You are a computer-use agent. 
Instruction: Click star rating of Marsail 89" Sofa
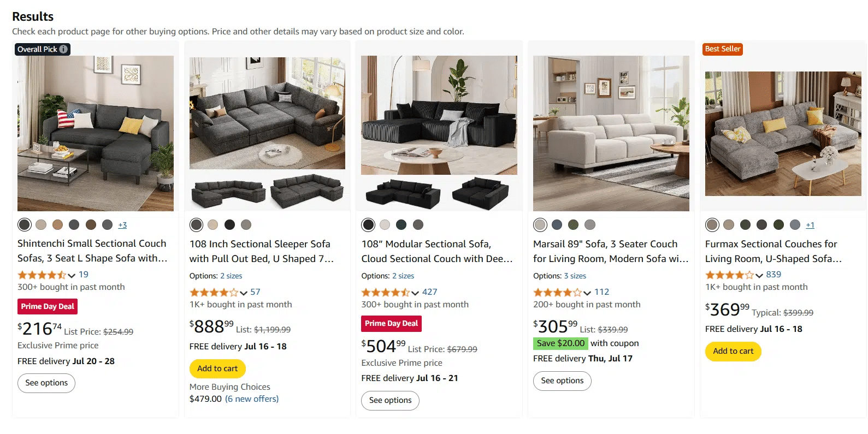[557, 293]
